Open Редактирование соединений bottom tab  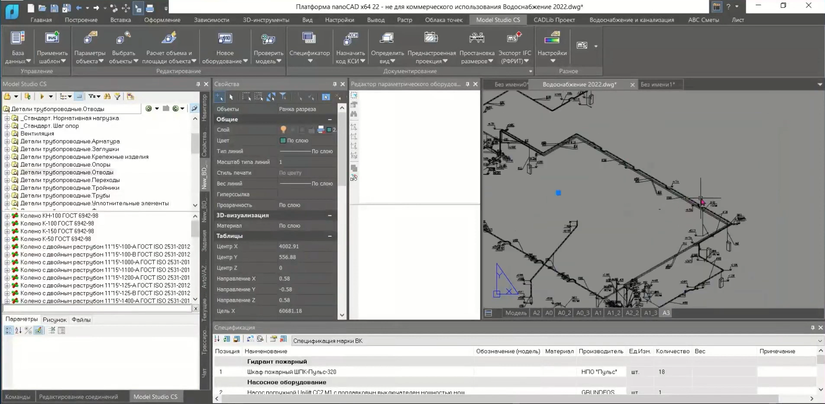pos(78,397)
